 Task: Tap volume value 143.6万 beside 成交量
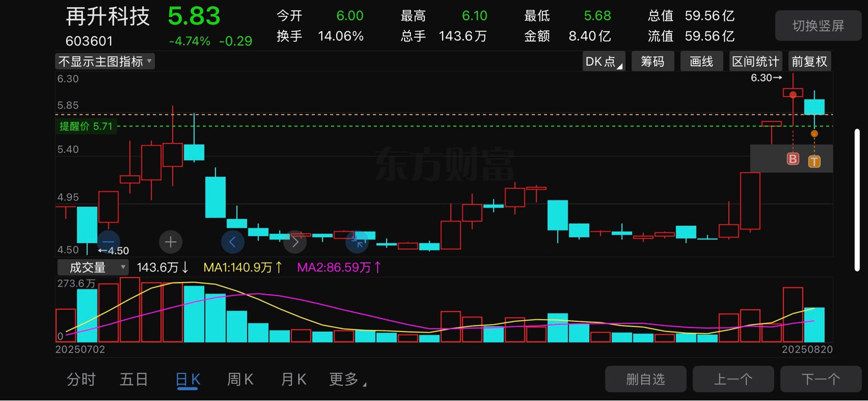coord(162,268)
